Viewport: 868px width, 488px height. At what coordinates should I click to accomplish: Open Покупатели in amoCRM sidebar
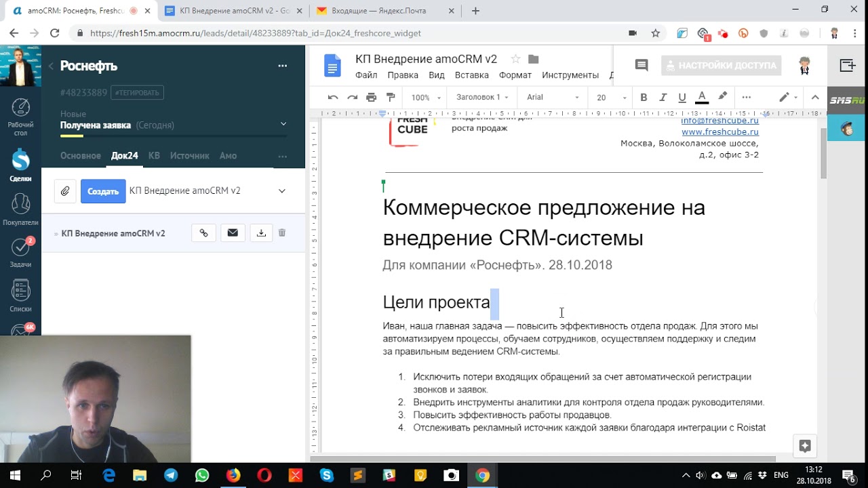(x=20, y=209)
